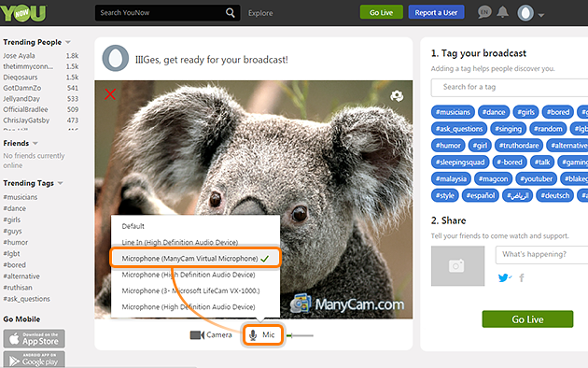
Task: Open #guys in Trending Tags sidebar
Action: click(12, 231)
